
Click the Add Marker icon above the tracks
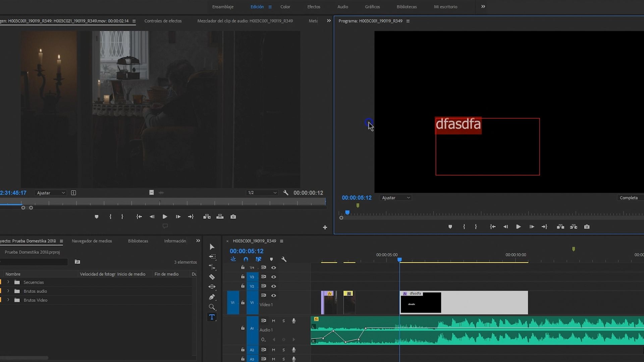point(271,259)
